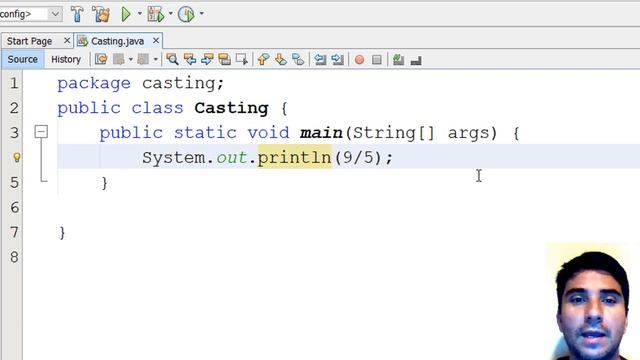640x360 pixels.
Task: Click line number 7 in gutter
Action: (14, 232)
